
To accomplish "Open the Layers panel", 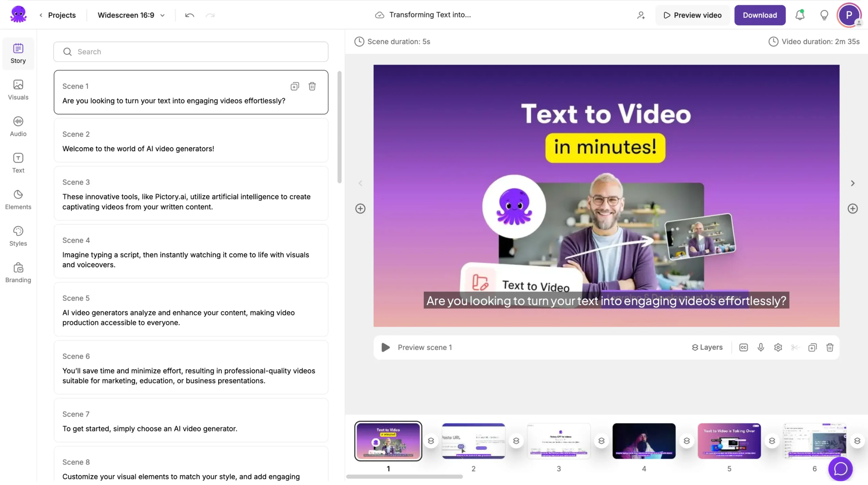I will point(707,347).
